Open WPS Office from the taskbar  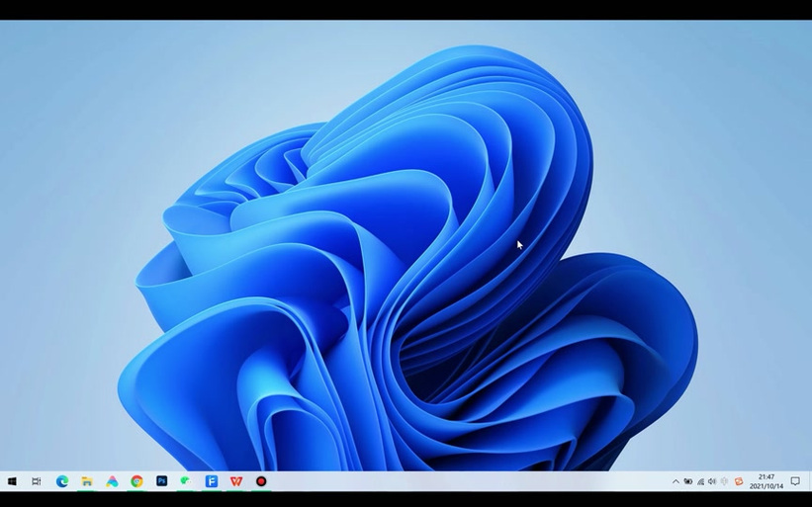[236, 481]
